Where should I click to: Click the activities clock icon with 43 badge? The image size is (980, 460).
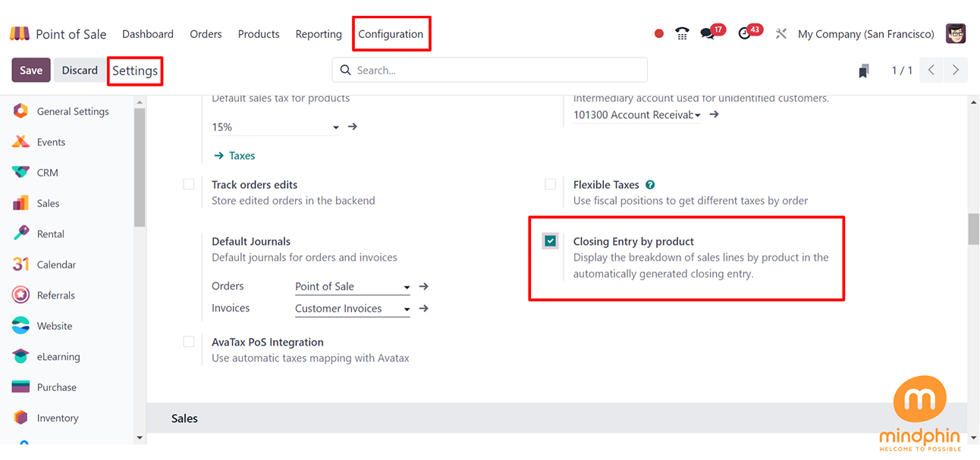(x=745, y=34)
